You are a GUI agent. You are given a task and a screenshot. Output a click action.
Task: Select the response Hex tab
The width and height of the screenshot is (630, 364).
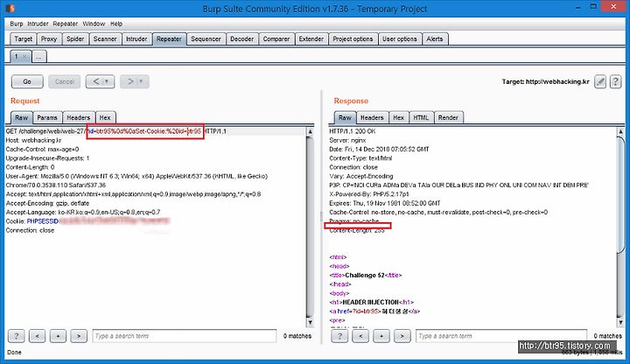pyautogui.click(x=399, y=118)
